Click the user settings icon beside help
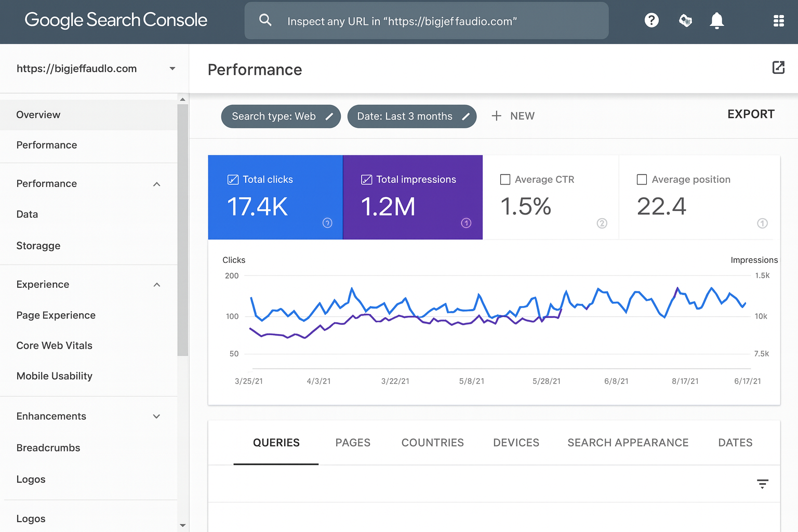 685,20
